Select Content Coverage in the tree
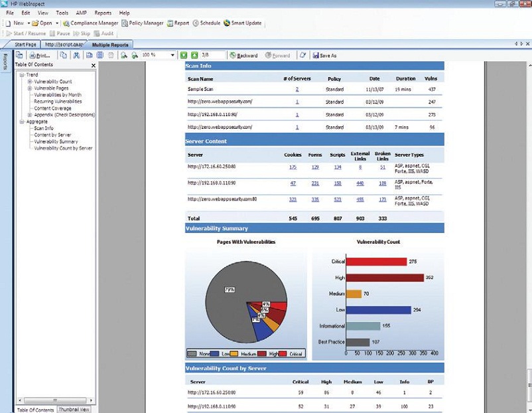Screen dimensions: 532x413 [52, 108]
